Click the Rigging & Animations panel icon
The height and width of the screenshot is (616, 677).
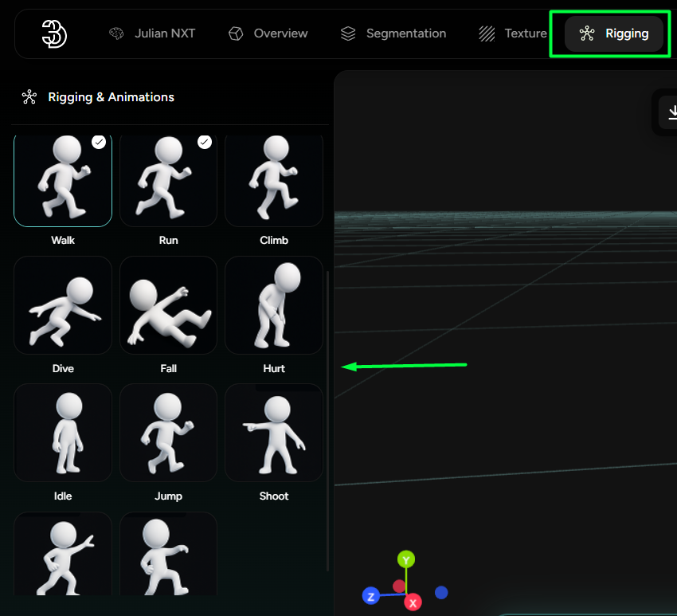(x=29, y=96)
